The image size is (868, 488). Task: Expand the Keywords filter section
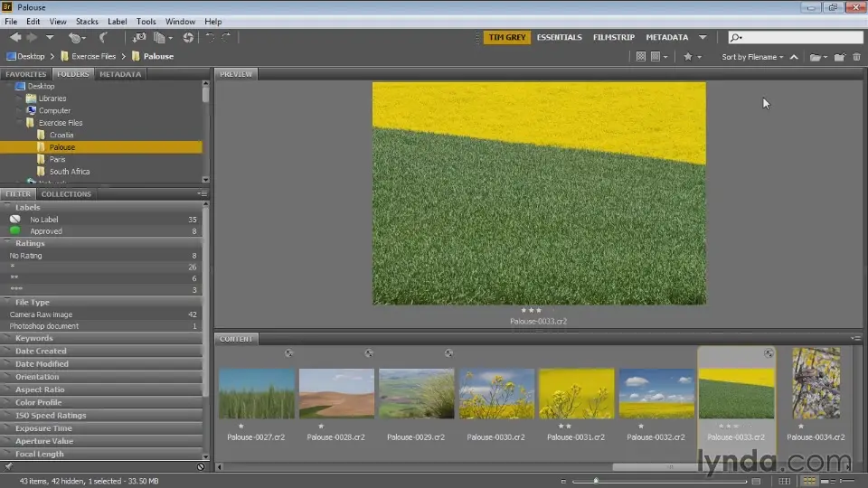[x=33, y=338]
